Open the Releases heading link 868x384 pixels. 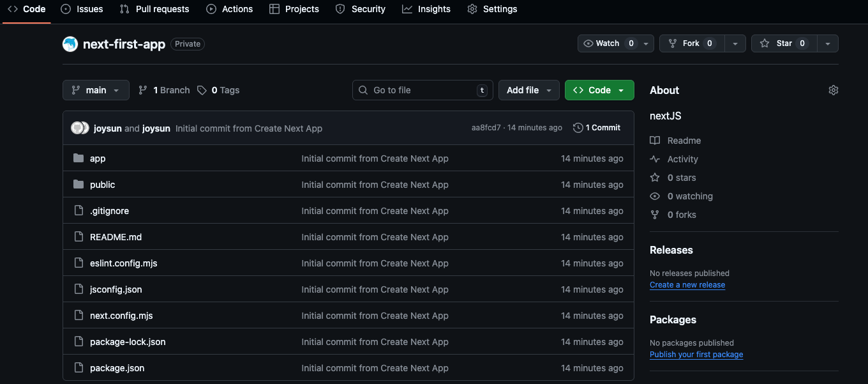[671, 250]
